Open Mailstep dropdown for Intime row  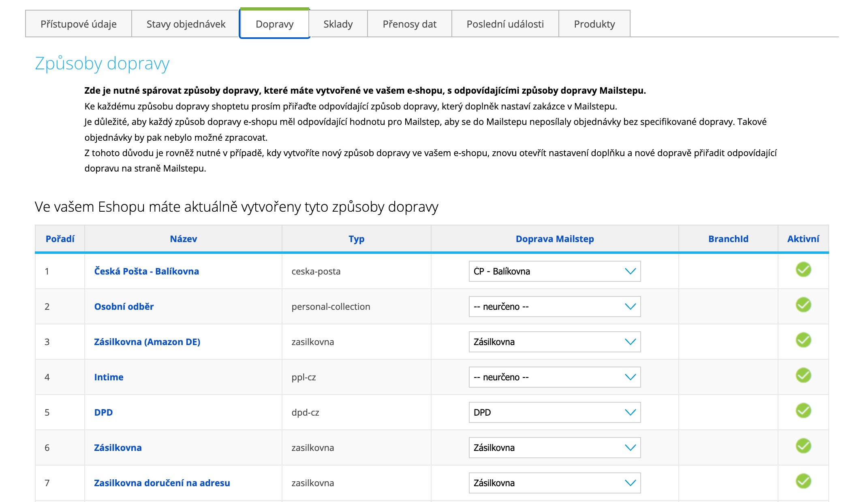pos(554,377)
